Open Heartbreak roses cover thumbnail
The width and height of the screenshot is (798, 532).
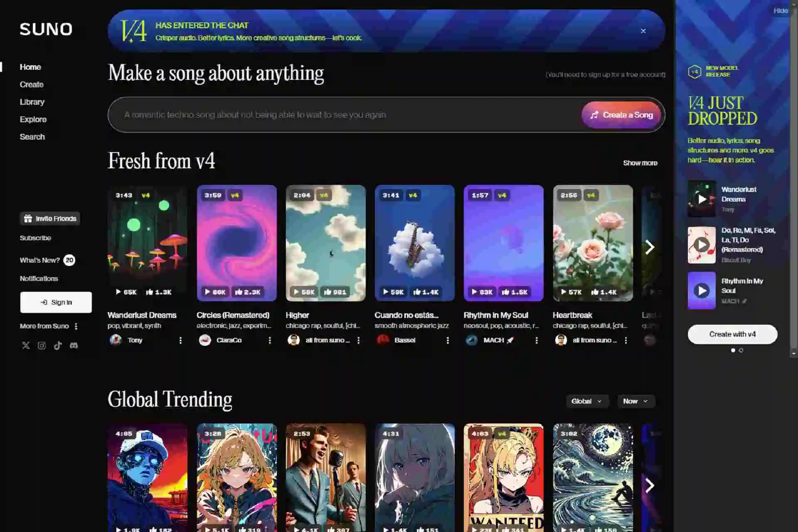593,243
